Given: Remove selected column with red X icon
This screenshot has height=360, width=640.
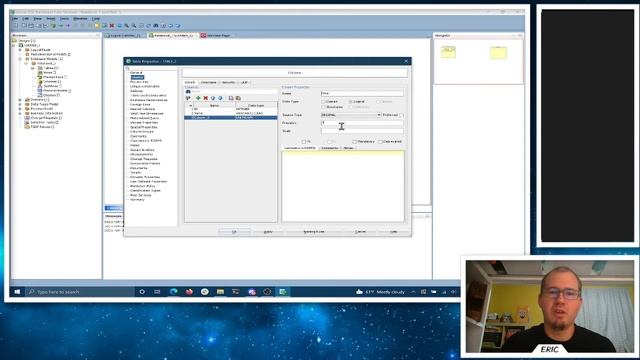Looking at the screenshot, I should [206, 98].
